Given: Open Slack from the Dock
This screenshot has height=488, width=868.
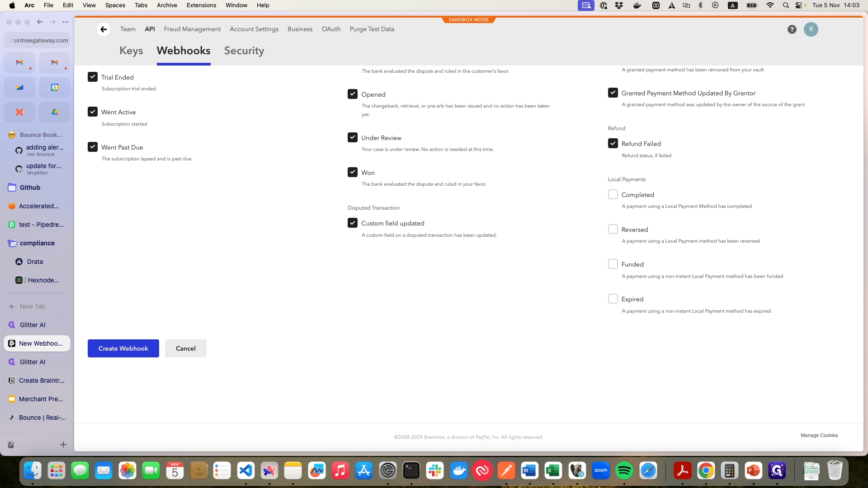Looking at the screenshot, I should click(435, 471).
